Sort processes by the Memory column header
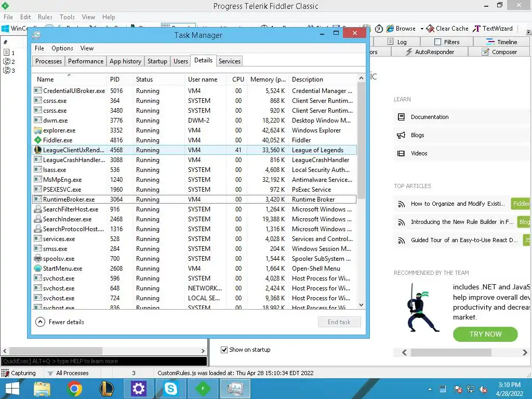 [x=268, y=79]
